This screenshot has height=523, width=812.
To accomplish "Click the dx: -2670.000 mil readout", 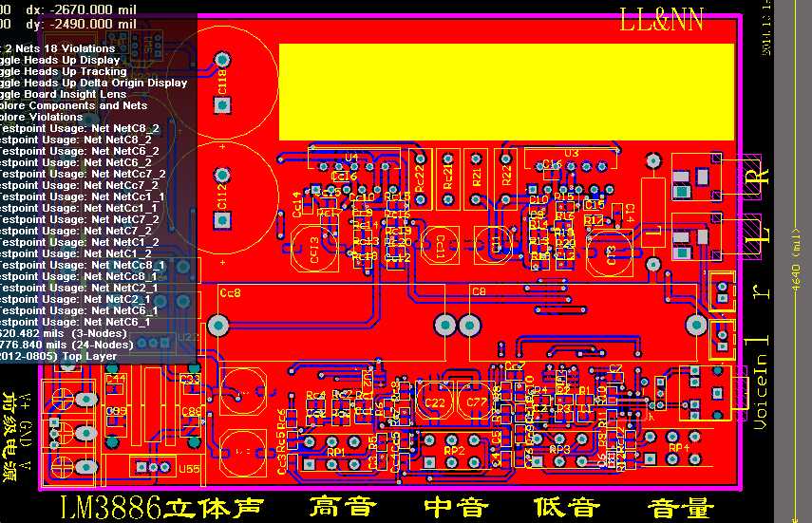I will tap(82, 9).
